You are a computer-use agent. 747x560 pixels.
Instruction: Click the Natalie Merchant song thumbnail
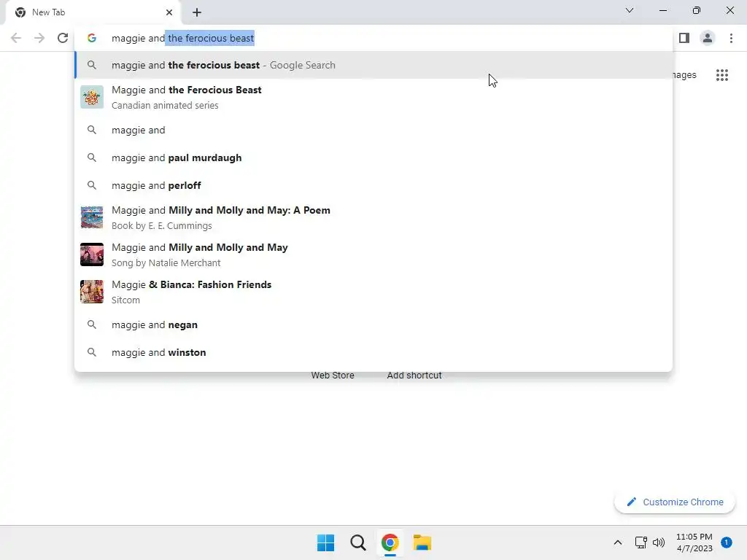(92, 254)
